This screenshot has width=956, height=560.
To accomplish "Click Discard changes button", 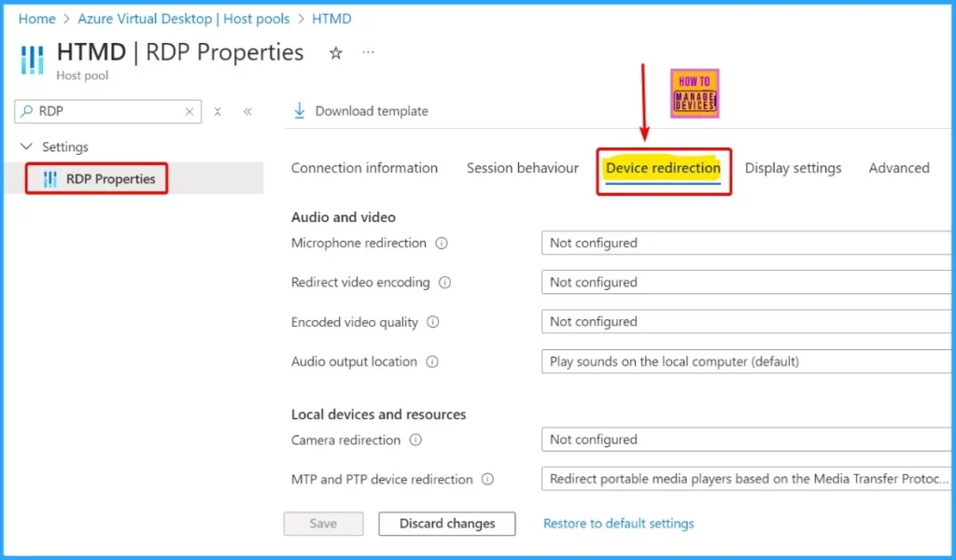I will [447, 524].
